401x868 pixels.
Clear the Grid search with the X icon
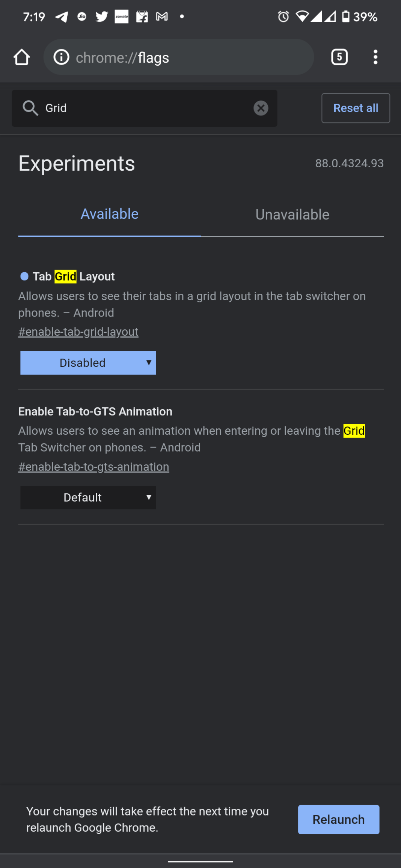[x=261, y=108]
